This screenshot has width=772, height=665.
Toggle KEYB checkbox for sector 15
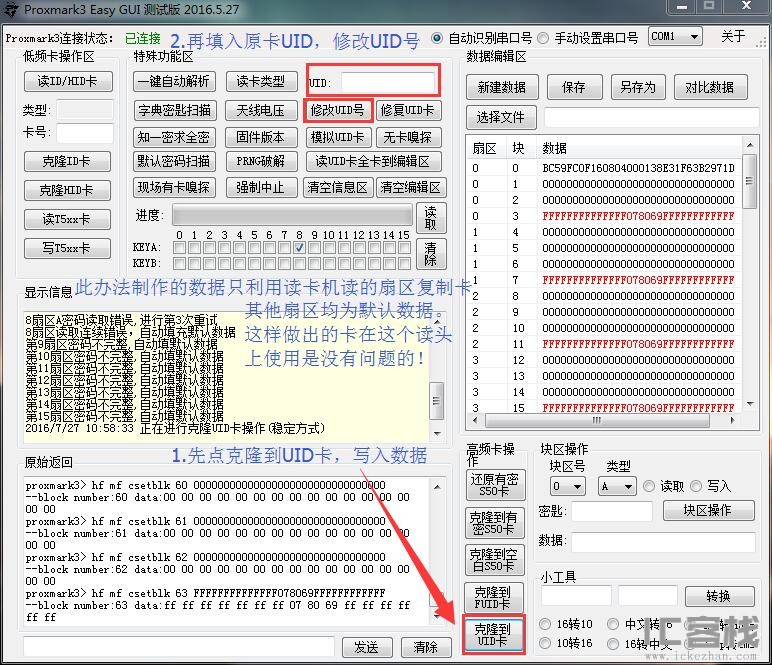click(x=404, y=263)
